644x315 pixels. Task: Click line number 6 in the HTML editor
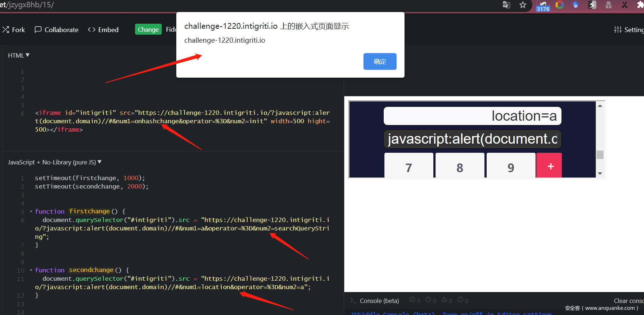point(23,113)
